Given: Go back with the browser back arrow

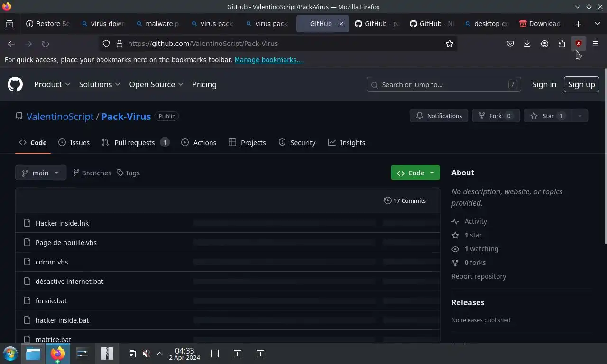Looking at the screenshot, I should (x=11, y=44).
